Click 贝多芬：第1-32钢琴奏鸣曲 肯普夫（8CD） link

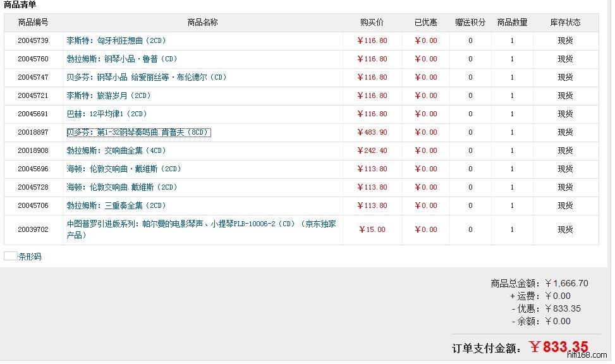point(138,132)
